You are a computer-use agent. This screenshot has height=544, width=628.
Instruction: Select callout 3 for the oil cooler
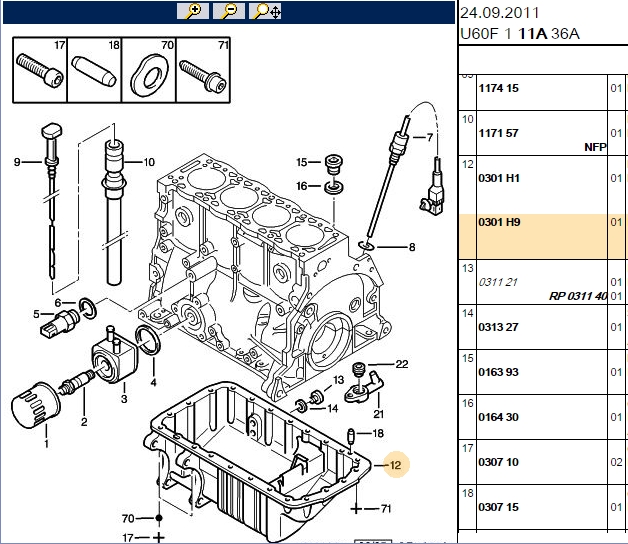pyautogui.click(x=124, y=399)
